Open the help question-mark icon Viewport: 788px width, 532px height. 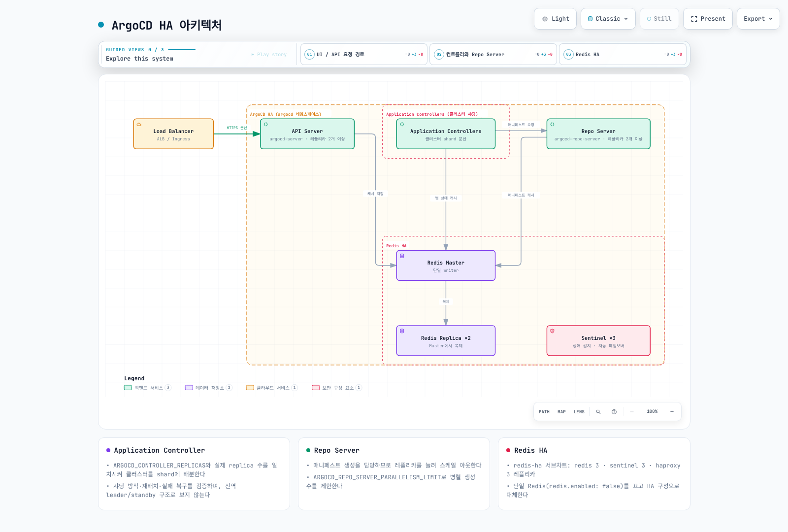[614, 412]
